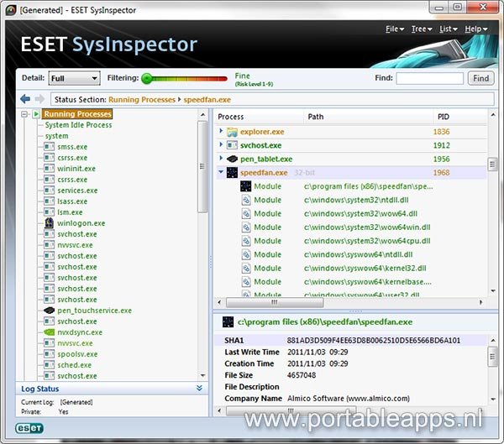Collapse the Log Status panel
This screenshot has height=444, width=504.
click(x=199, y=389)
